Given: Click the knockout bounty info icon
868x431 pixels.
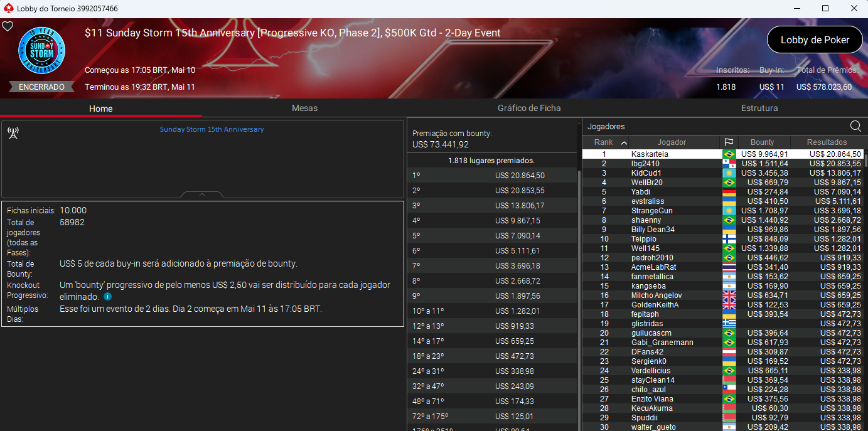Looking at the screenshot, I should pyautogui.click(x=107, y=296).
